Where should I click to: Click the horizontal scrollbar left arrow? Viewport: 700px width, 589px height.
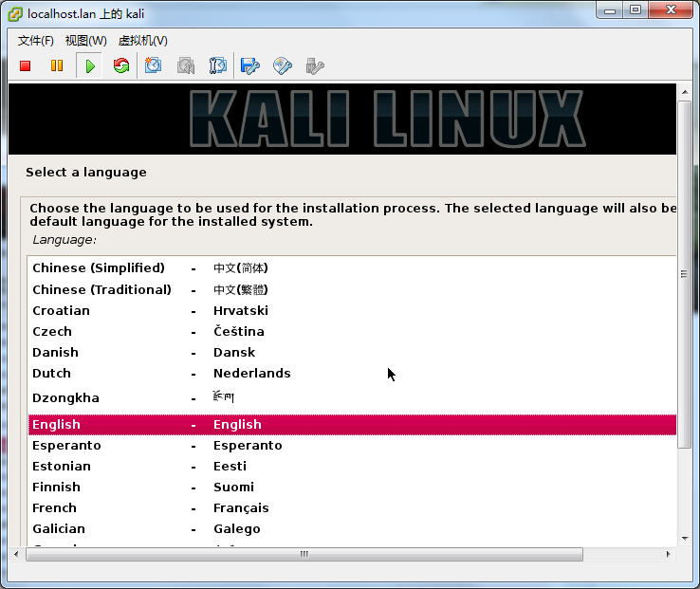tap(16, 554)
